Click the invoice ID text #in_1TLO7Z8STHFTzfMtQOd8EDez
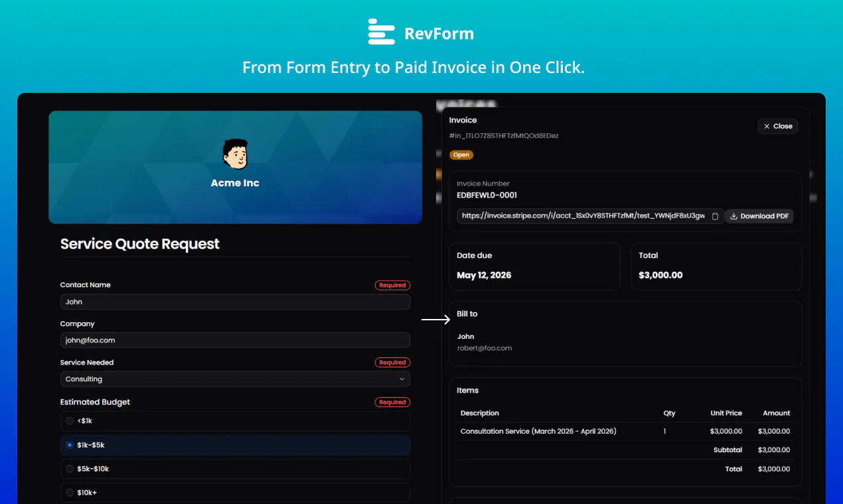843x504 pixels. click(504, 136)
